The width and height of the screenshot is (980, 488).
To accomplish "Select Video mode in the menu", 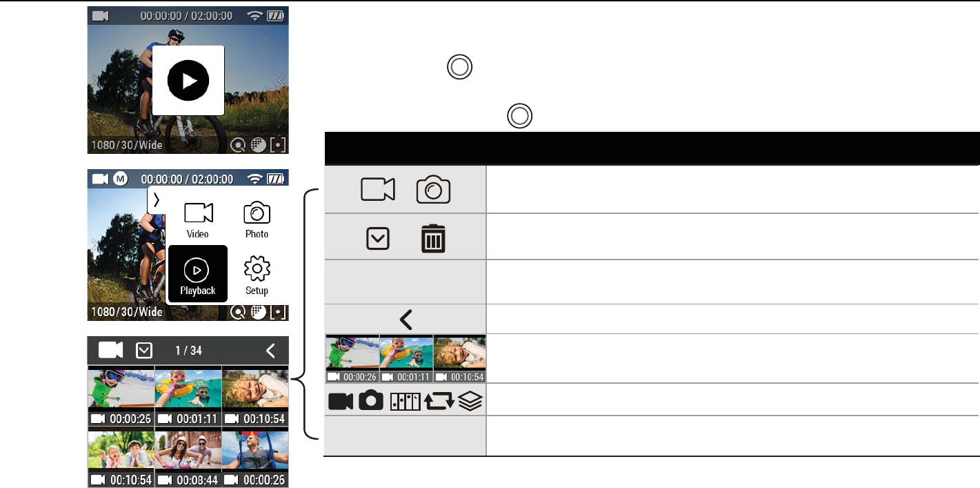I will [x=198, y=220].
